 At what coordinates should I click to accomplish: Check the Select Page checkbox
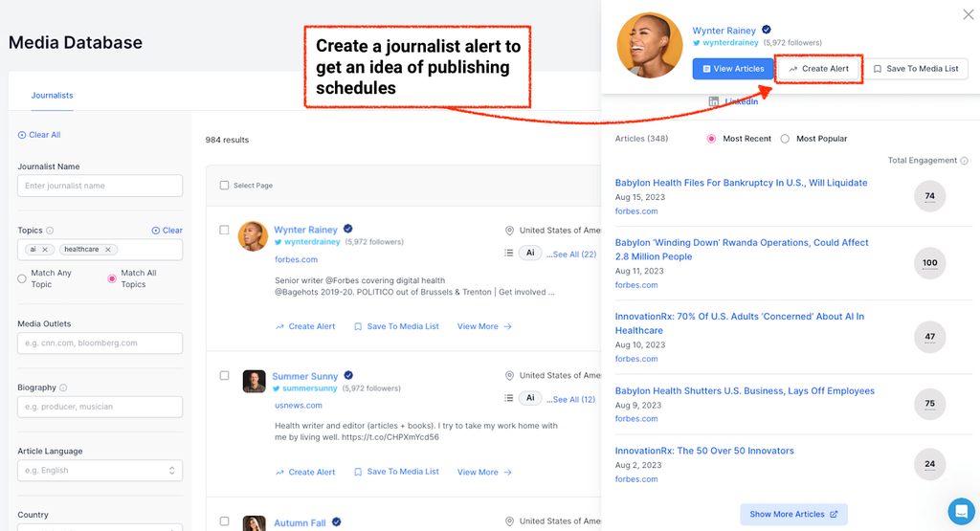(225, 186)
